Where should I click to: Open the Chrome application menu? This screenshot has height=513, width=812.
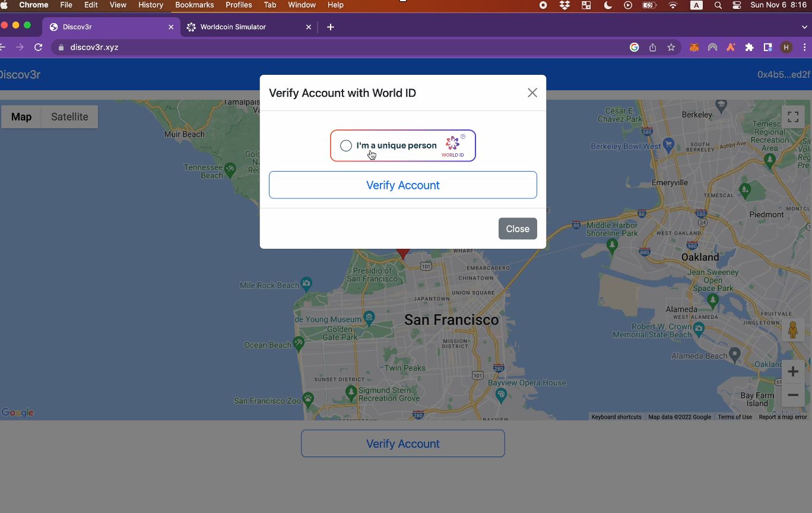(x=34, y=5)
